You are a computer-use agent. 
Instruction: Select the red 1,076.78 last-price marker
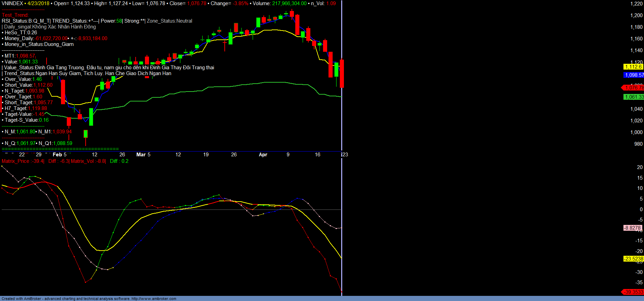click(x=634, y=88)
